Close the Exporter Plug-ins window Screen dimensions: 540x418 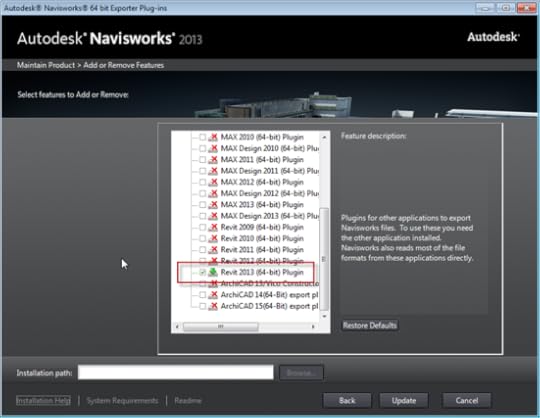526,8
